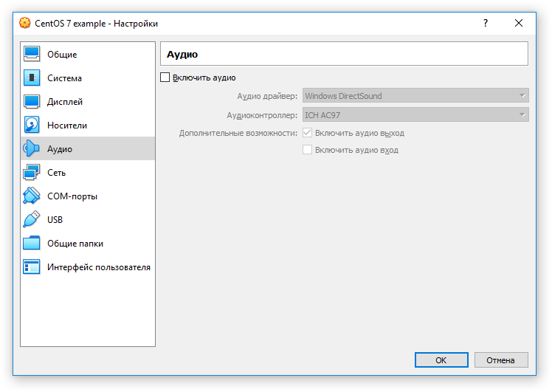
Task: Open the Общие settings icon
Action: [x=32, y=54]
